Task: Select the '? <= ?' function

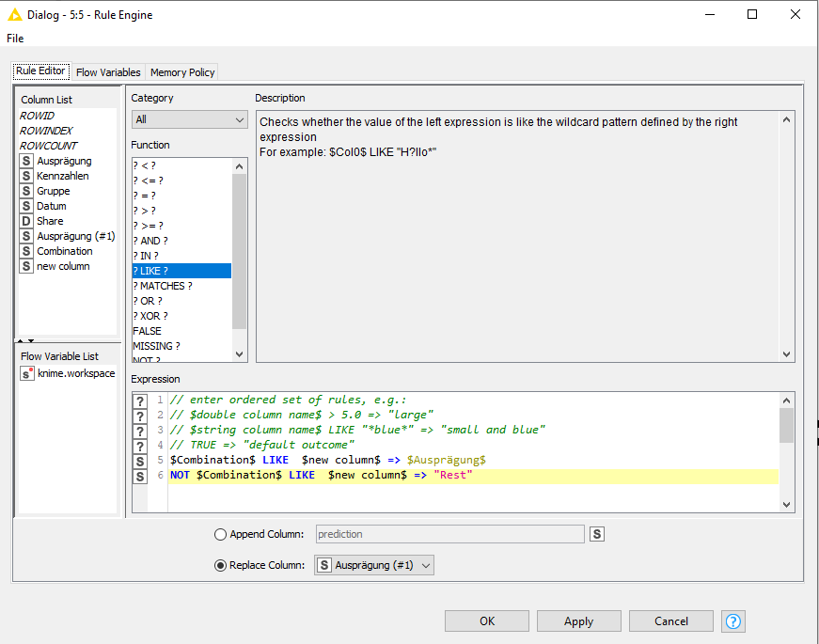Action: [181, 181]
